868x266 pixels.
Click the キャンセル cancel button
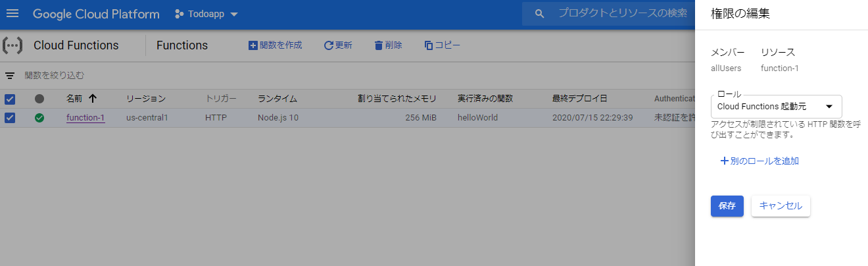pos(781,205)
